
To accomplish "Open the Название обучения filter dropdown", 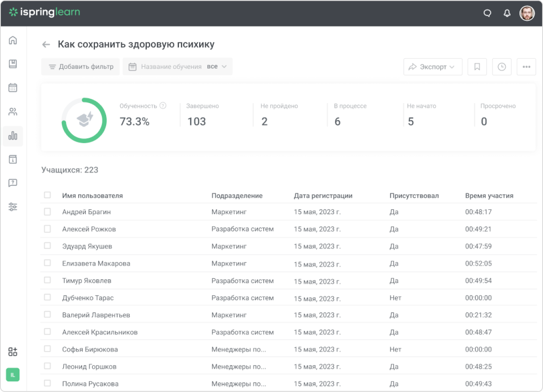I will [x=178, y=67].
